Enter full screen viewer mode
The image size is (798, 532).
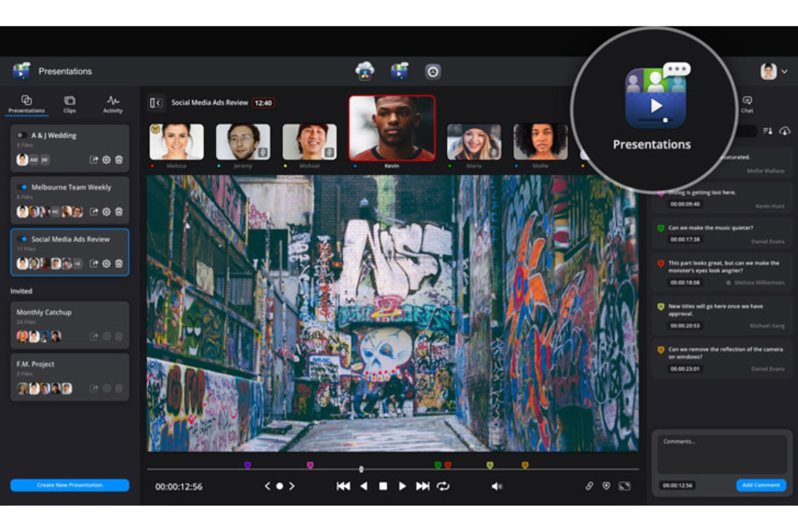click(x=624, y=486)
